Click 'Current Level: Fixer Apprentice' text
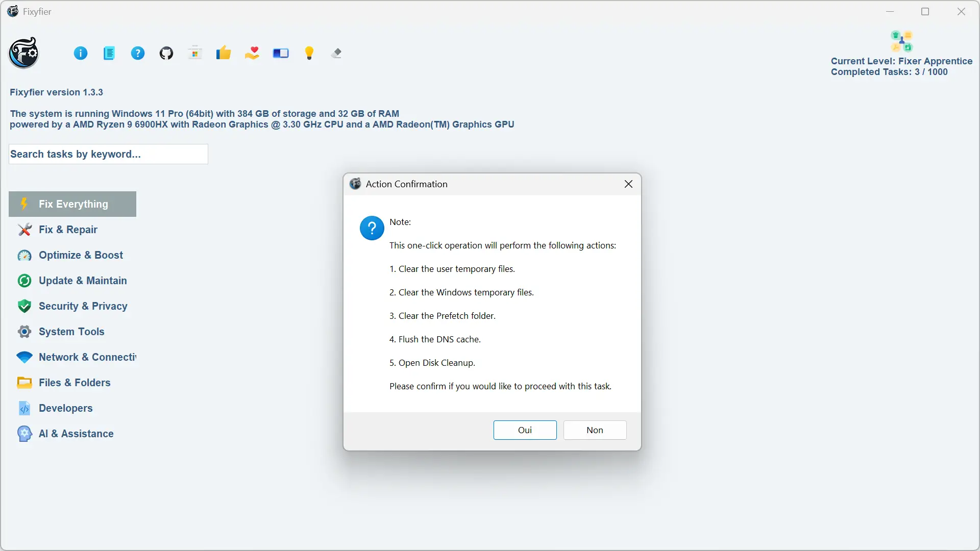Viewport: 980px width, 551px height. click(901, 61)
